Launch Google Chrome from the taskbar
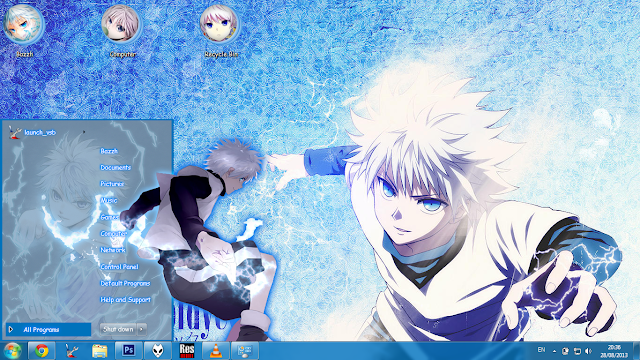The image size is (640, 360). [41, 351]
